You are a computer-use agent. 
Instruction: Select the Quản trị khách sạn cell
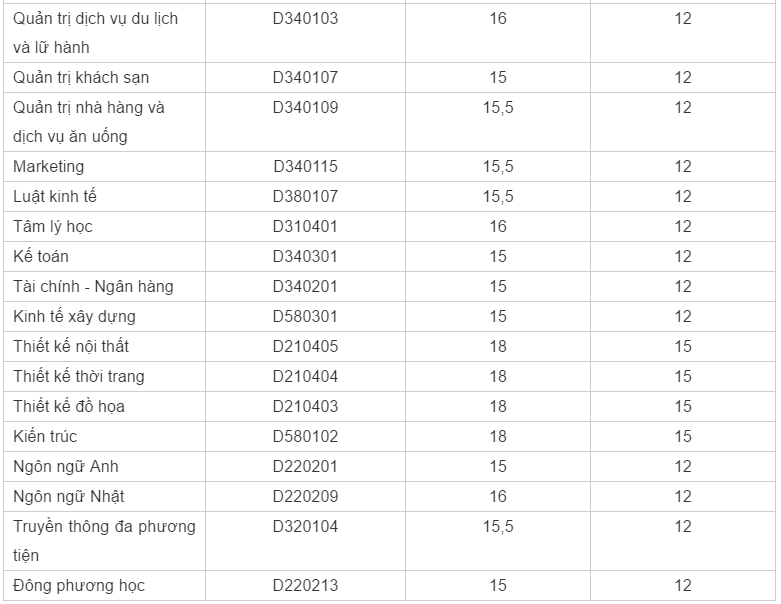coord(82,77)
